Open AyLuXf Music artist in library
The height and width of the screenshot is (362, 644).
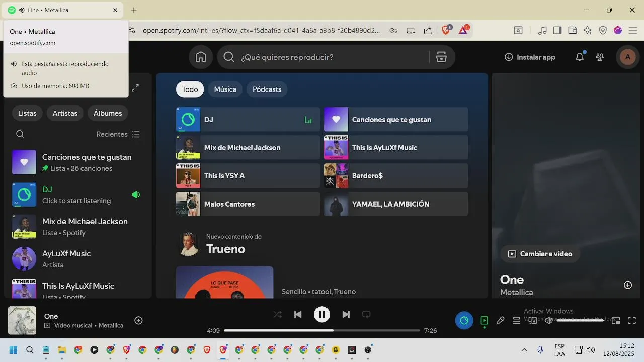78,259
